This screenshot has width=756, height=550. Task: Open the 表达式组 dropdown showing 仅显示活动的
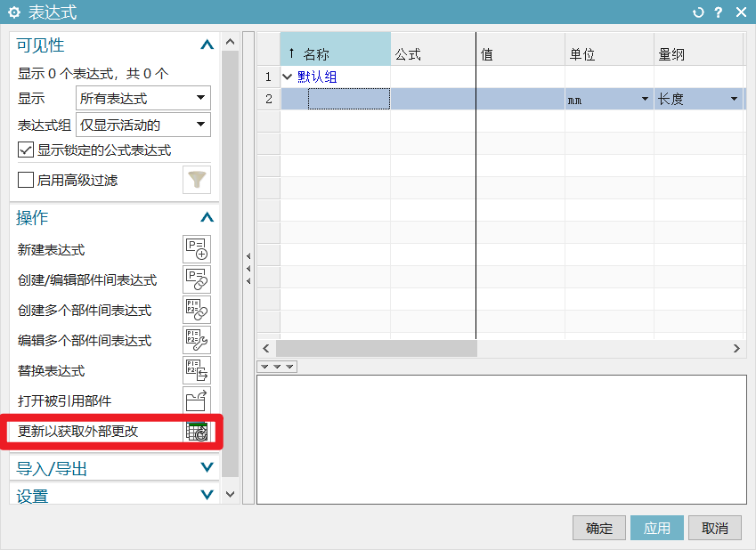[143, 125]
